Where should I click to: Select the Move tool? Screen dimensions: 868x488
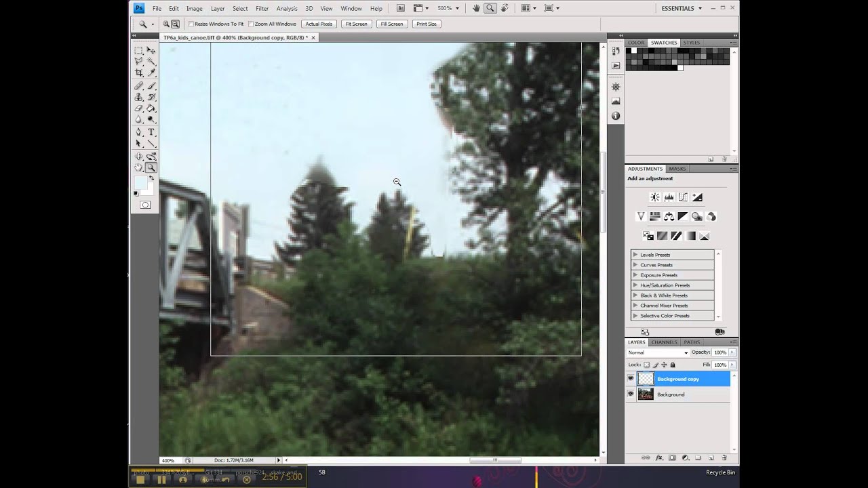(151, 50)
